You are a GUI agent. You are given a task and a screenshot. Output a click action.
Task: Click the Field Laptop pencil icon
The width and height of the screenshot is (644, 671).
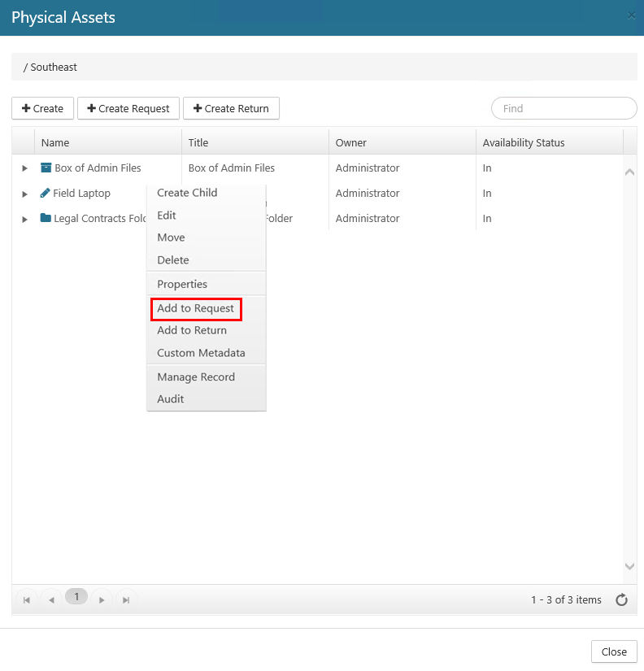[45, 194]
